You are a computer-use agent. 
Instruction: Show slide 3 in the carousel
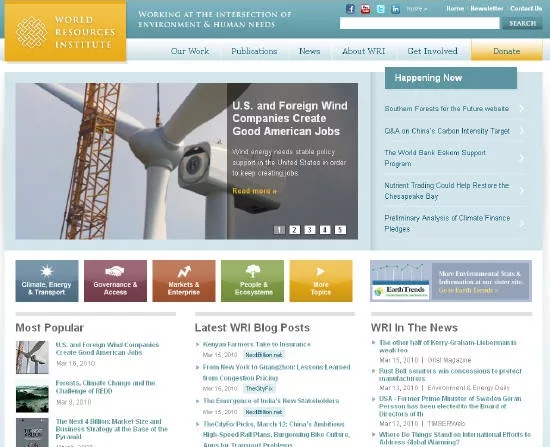tap(309, 230)
